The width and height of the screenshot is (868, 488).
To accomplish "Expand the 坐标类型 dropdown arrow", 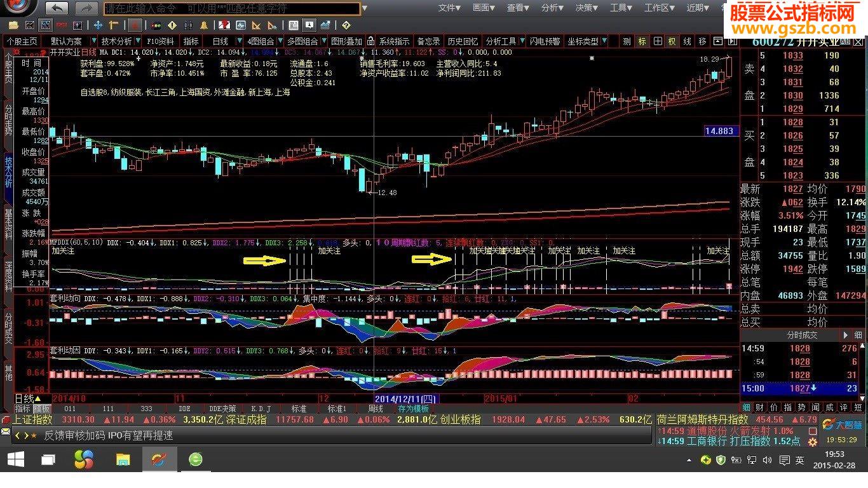I will pyautogui.click(x=604, y=41).
